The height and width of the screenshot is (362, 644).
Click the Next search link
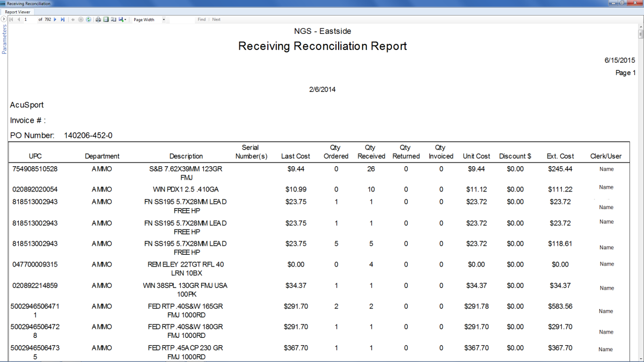click(x=216, y=19)
